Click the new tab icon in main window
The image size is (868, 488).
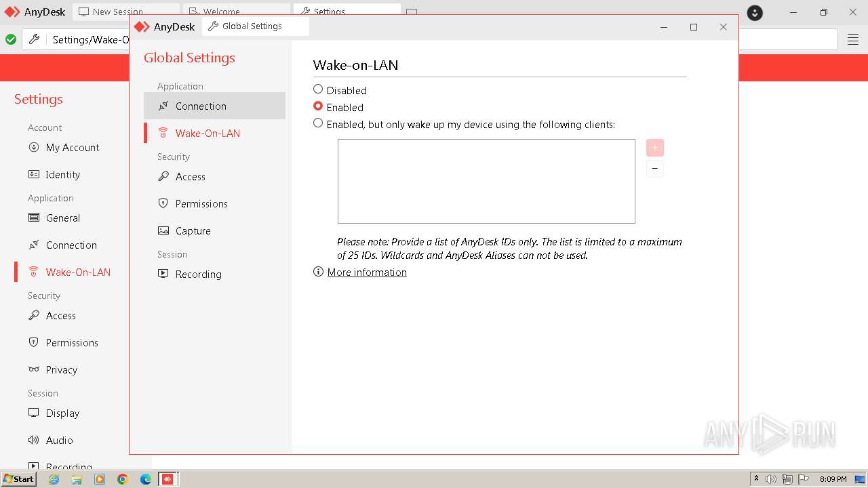[412, 12]
